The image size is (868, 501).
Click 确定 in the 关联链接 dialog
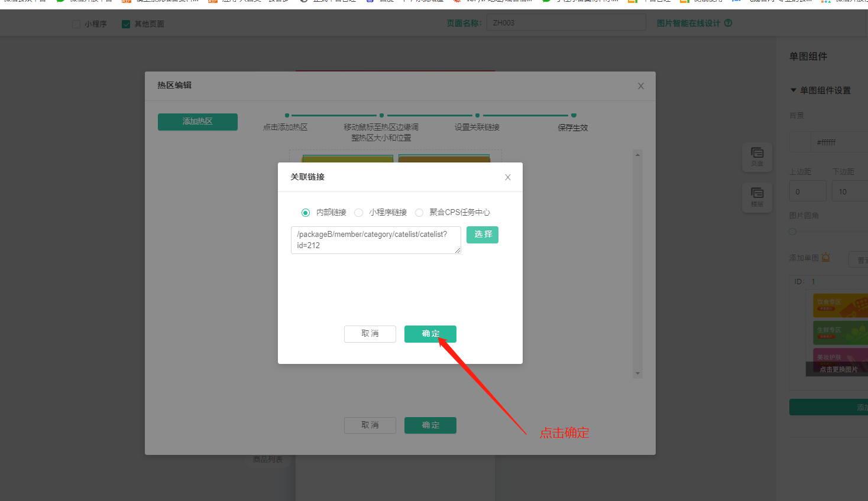[430, 334]
